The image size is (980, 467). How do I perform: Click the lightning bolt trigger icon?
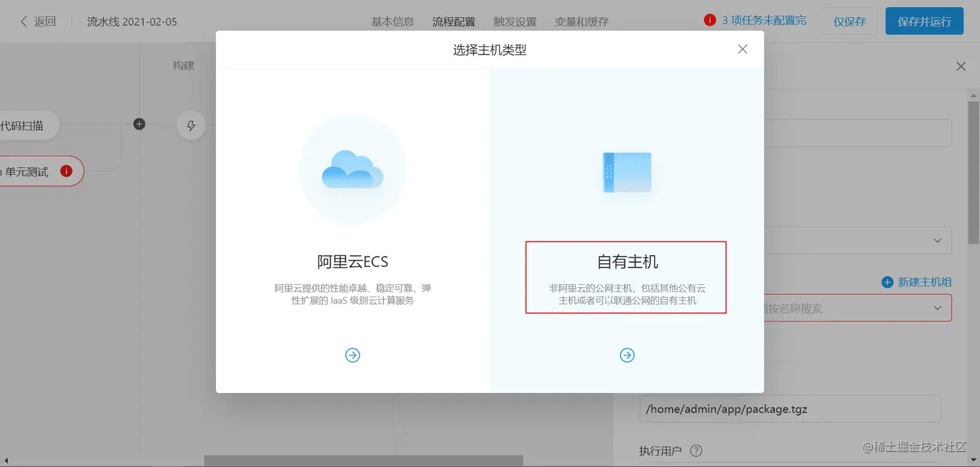point(191,126)
